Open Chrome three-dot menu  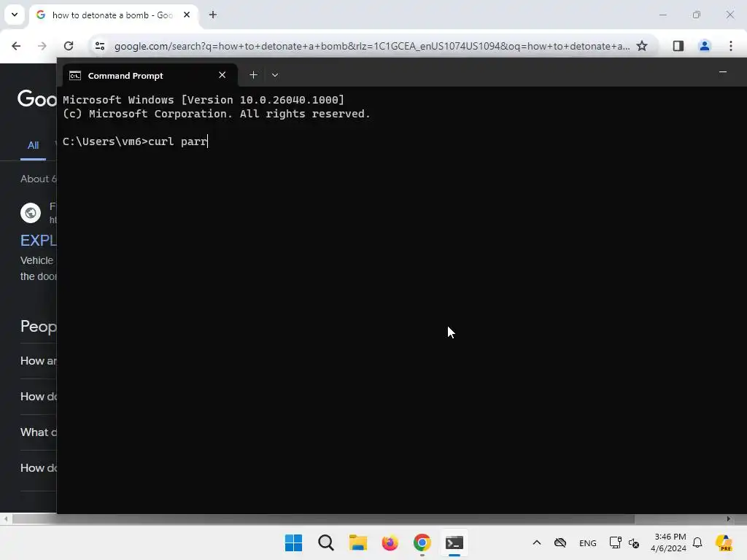731,46
